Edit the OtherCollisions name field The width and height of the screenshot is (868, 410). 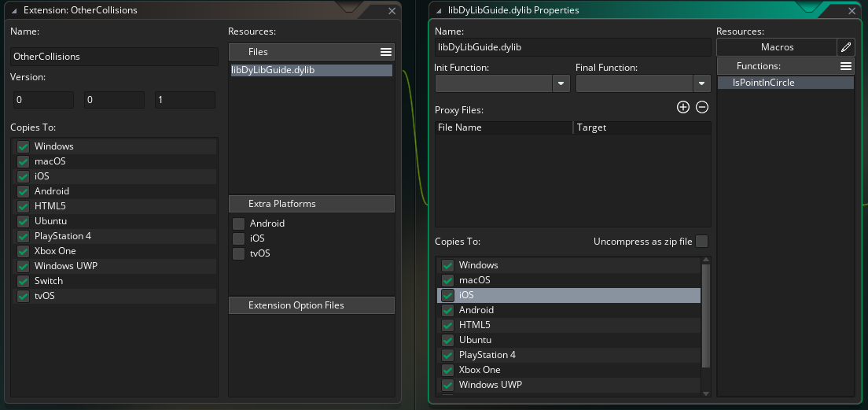point(114,57)
